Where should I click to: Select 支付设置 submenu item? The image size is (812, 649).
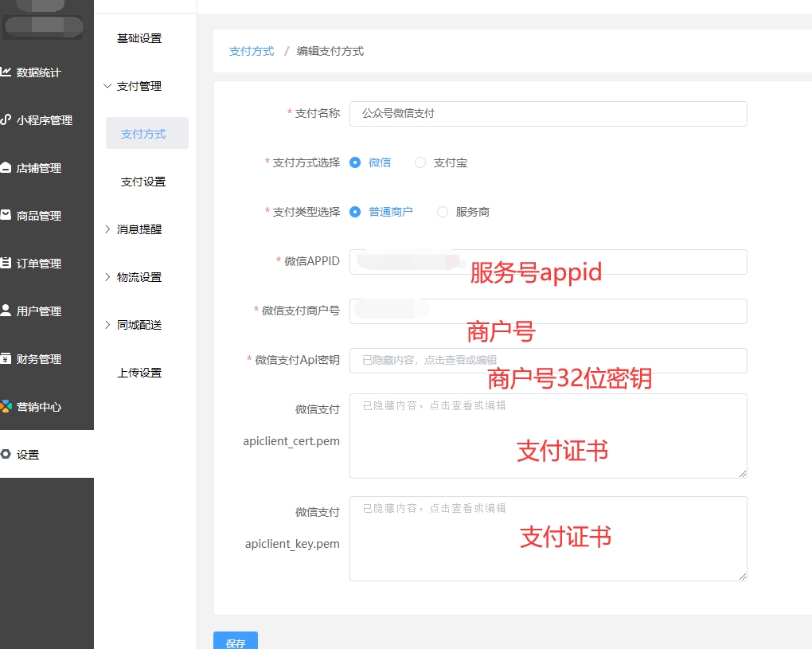143,182
